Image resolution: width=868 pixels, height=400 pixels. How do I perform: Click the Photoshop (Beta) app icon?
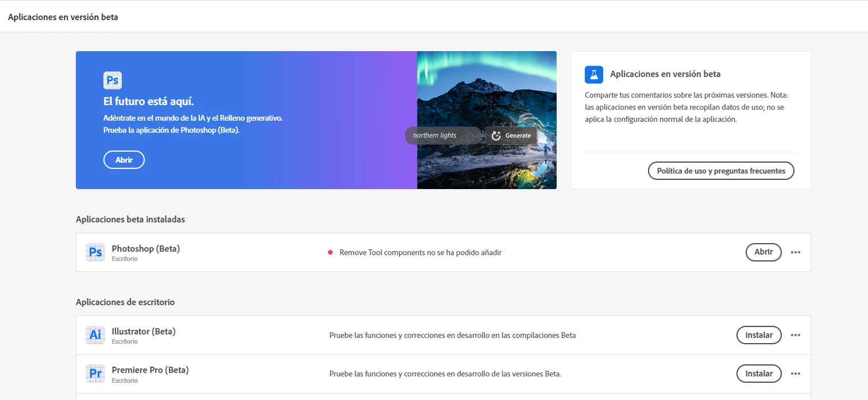pos(95,252)
